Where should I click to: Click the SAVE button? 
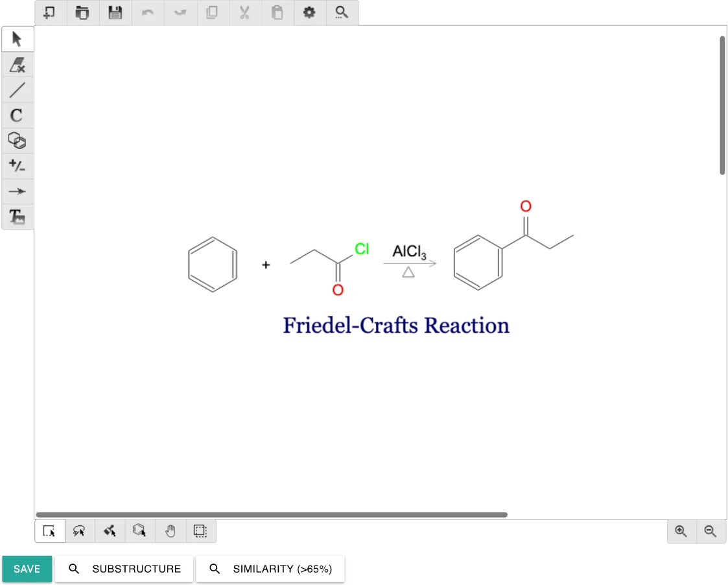coord(27,569)
